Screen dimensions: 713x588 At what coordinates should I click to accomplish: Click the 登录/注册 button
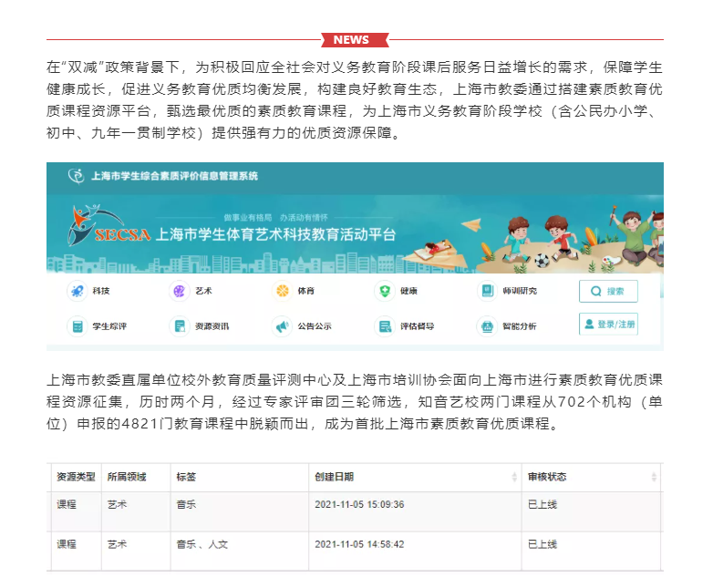click(x=608, y=324)
